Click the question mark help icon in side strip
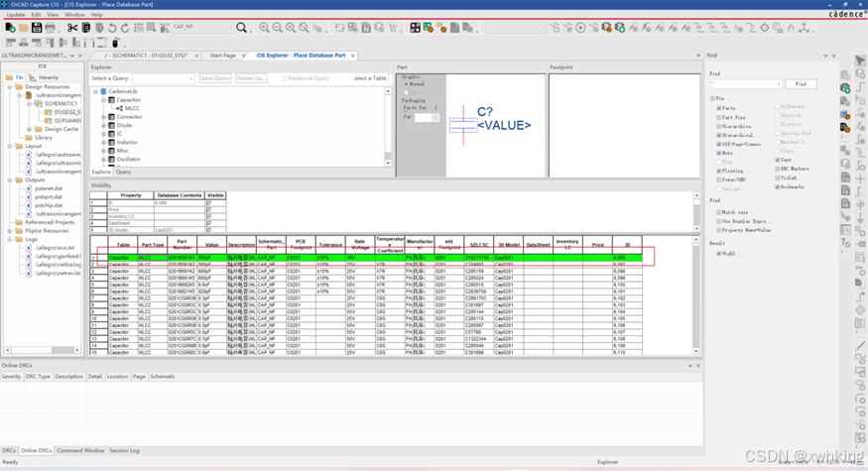868x471 pixels. (845, 243)
